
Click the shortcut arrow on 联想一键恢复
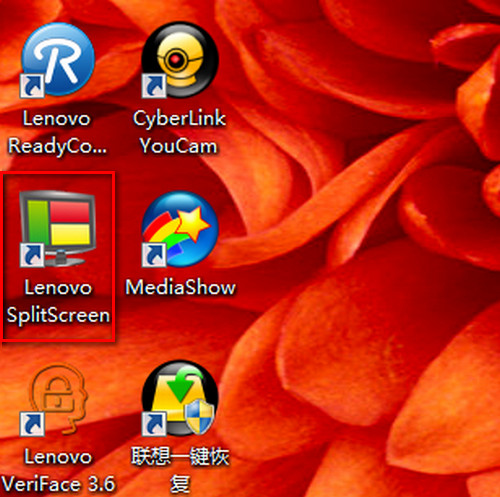click(x=154, y=424)
